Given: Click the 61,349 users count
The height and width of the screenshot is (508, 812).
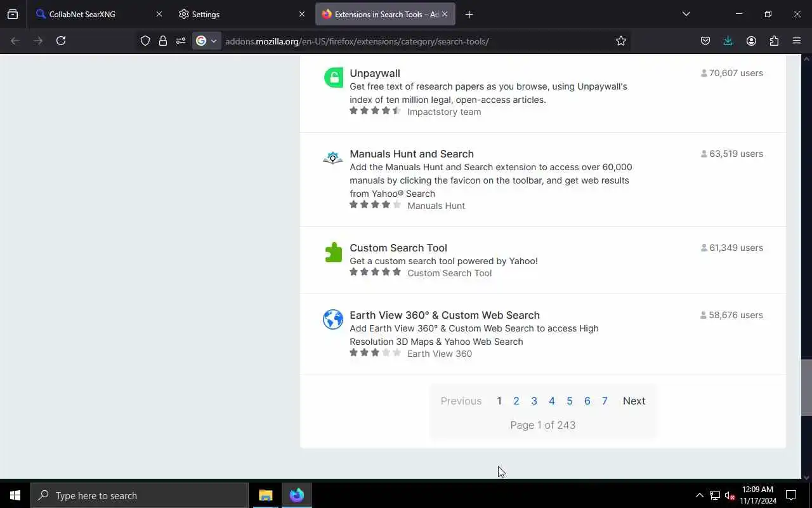Looking at the screenshot, I should (732, 248).
